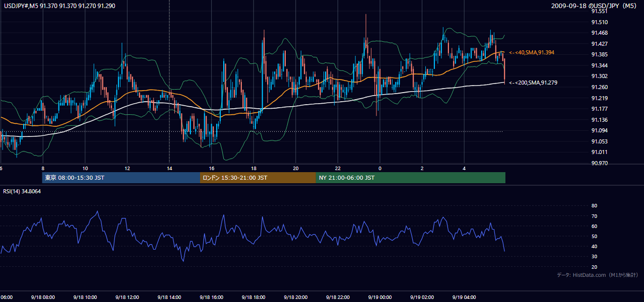The height and width of the screenshot is (302, 644).
Task: Click the 9/18 22:00 date axis label
Action: pyautogui.click(x=338, y=297)
